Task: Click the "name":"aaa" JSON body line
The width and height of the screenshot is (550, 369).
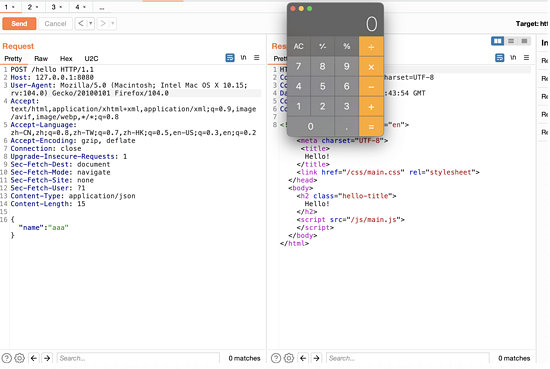Action: point(43,228)
